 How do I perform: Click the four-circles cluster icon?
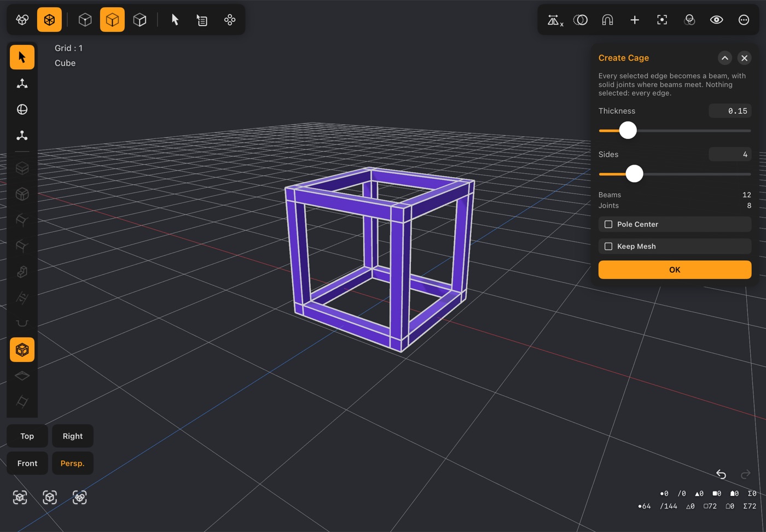(230, 20)
